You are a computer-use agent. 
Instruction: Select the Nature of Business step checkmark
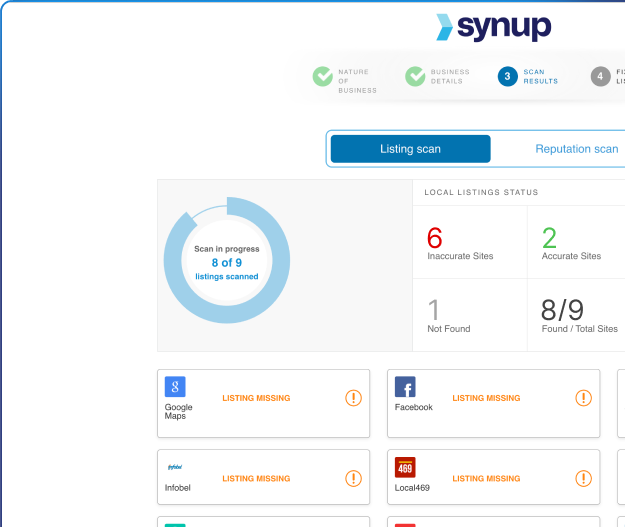pyautogui.click(x=322, y=76)
